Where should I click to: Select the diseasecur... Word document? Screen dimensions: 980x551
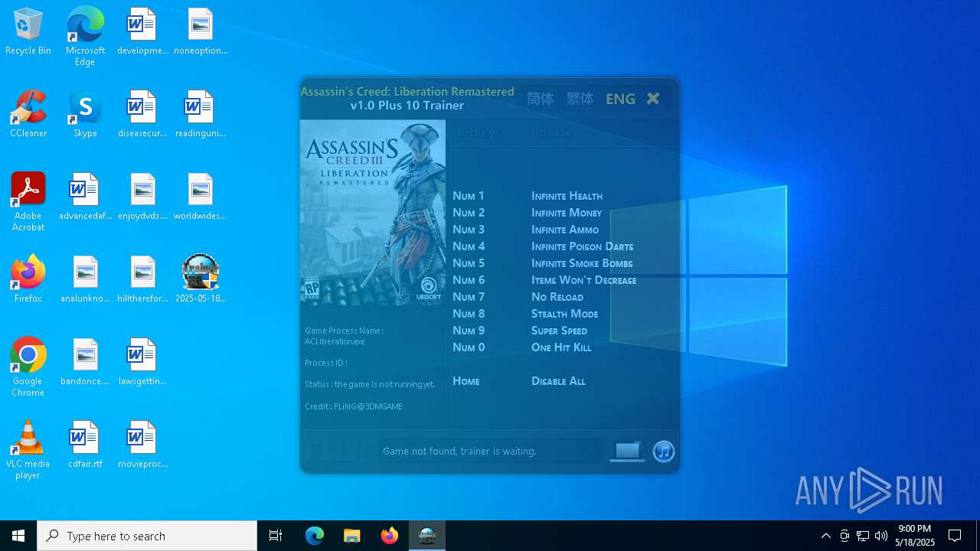pyautogui.click(x=142, y=115)
